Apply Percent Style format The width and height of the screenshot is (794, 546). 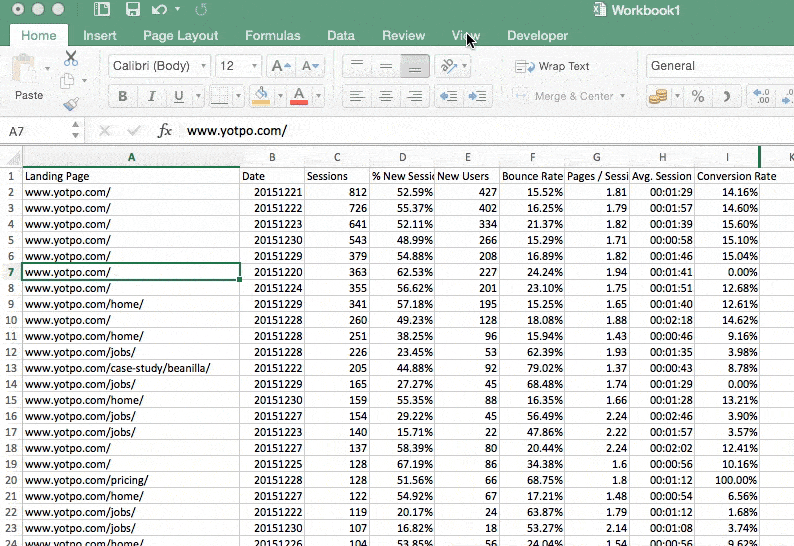coord(698,96)
